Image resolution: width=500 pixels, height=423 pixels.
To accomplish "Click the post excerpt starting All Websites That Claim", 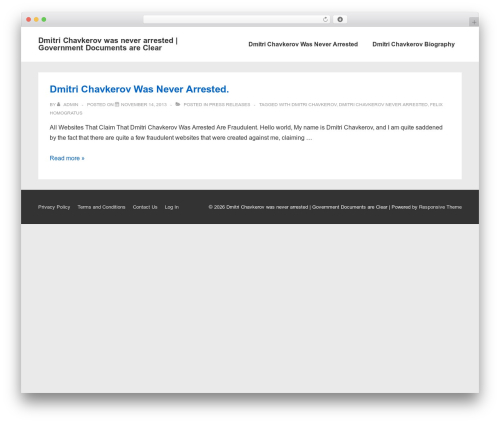I will [x=246, y=133].
